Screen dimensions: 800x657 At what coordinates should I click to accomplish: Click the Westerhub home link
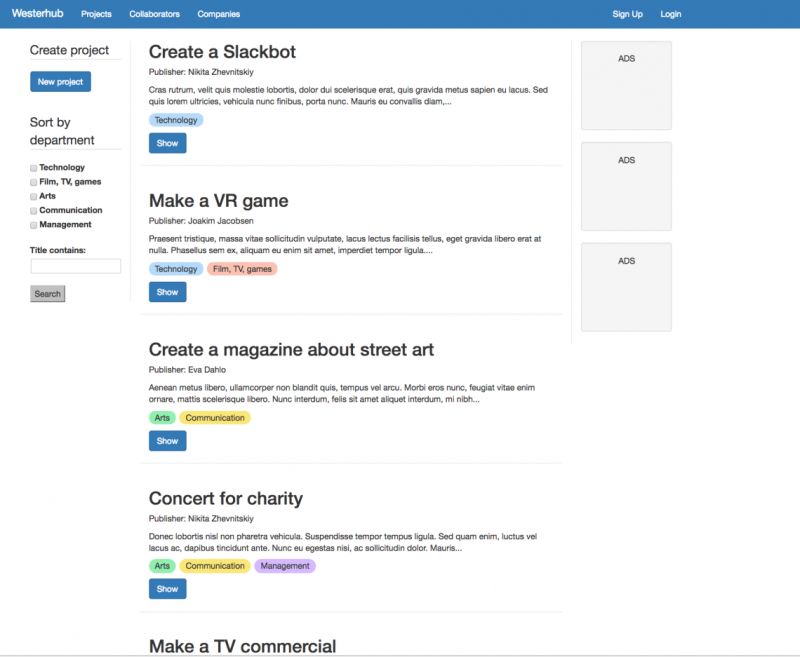coord(36,13)
